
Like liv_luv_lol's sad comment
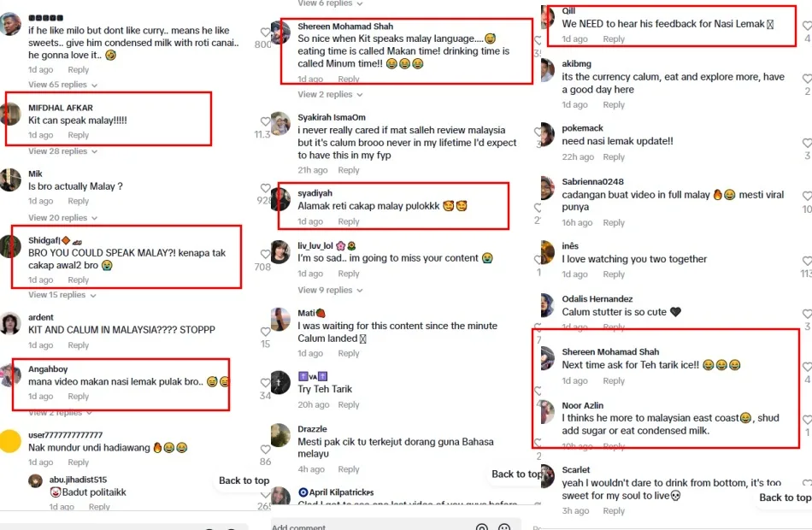coord(265,255)
